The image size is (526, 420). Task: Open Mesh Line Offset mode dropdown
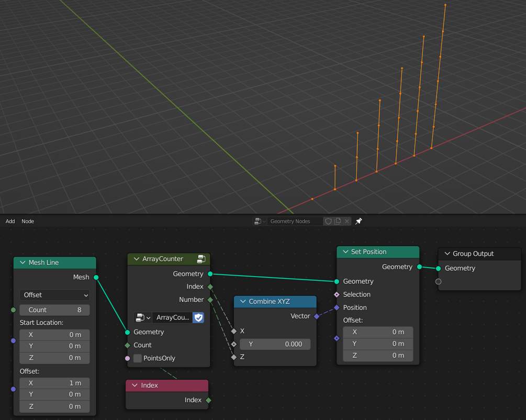[54, 295]
